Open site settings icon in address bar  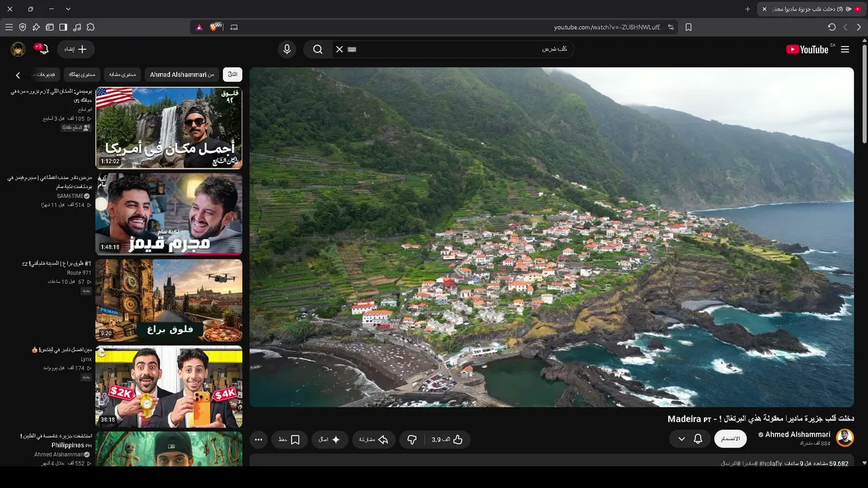(x=671, y=27)
